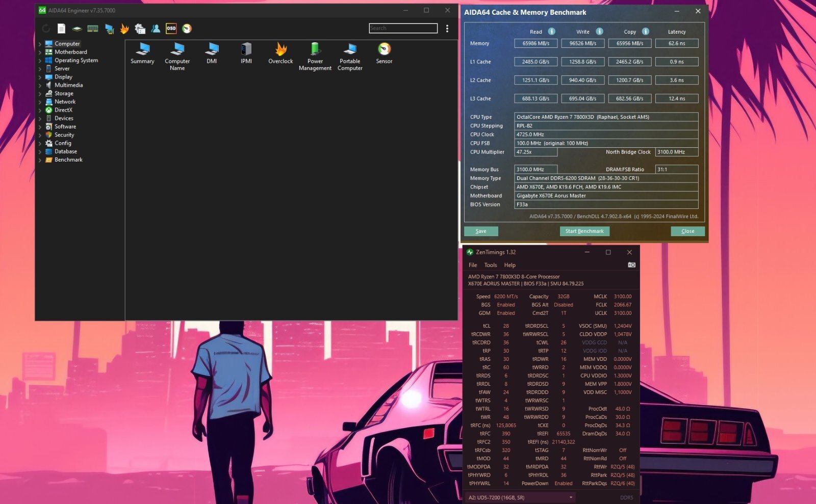Click the FCLK value 2066.67 in ZenTimings
The width and height of the screenshot is (816, 504).
pyautogui.click(x=622, y=305)
